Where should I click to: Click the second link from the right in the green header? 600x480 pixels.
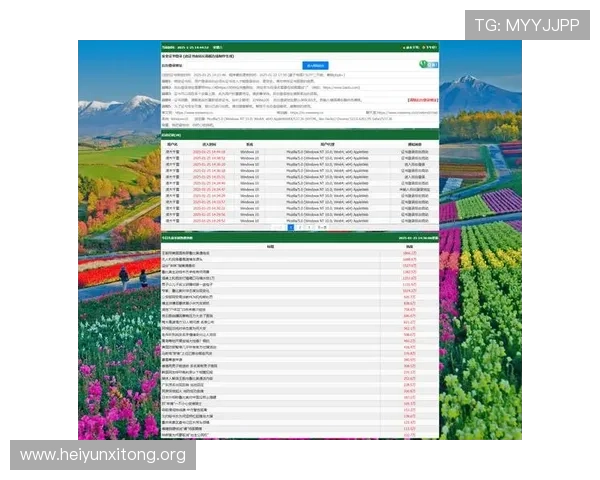pos(411,47)
